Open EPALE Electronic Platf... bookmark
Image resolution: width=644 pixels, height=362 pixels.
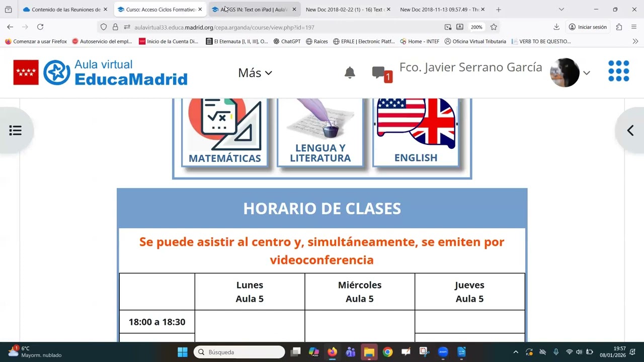[x=364, y=41]
